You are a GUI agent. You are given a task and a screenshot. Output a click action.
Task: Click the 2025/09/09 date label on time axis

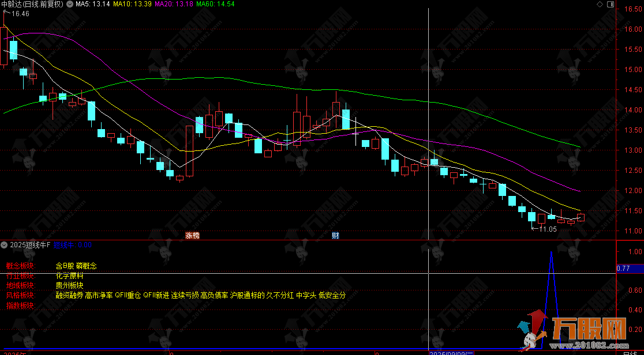[x=451, y=352]
